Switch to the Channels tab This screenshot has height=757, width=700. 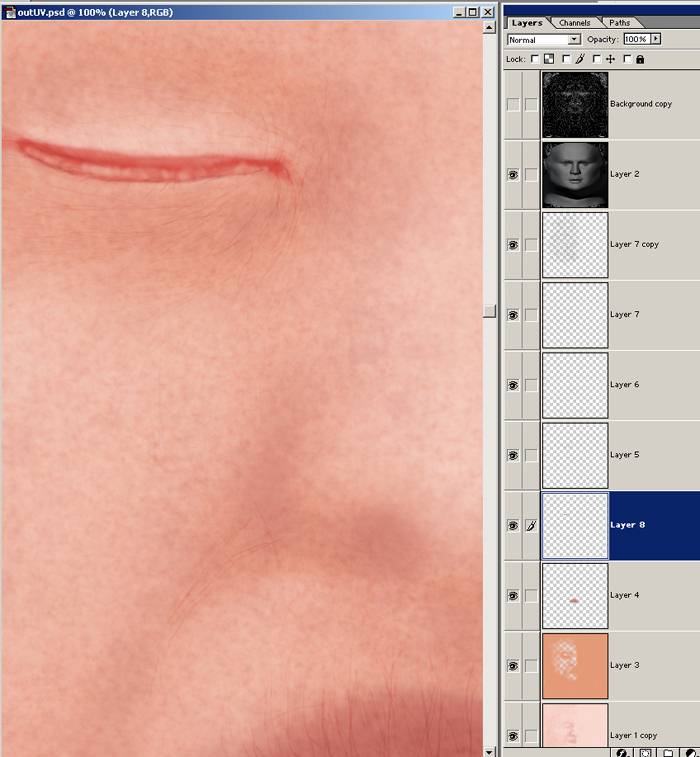click(x=574, y=22)
